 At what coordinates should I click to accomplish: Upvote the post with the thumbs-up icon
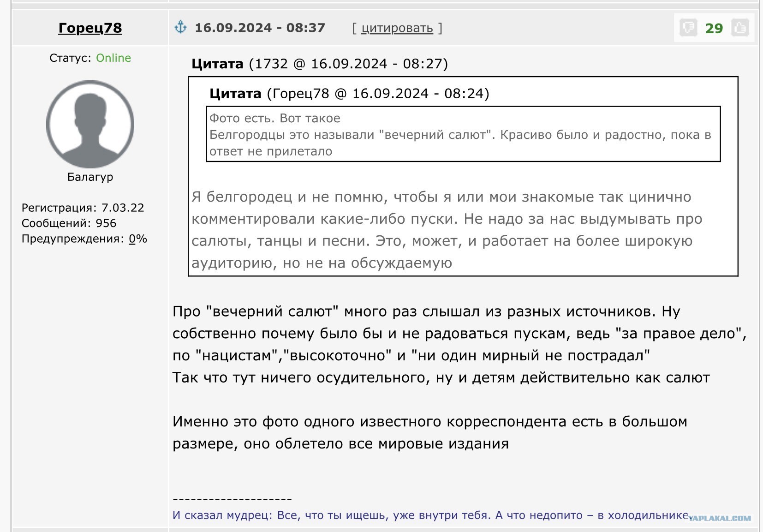click(740, 28)
